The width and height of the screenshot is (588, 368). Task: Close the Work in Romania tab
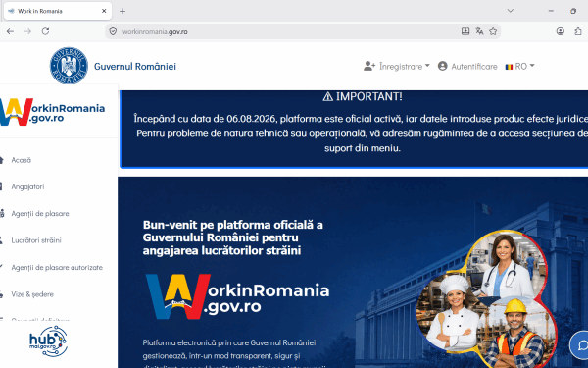104,11
